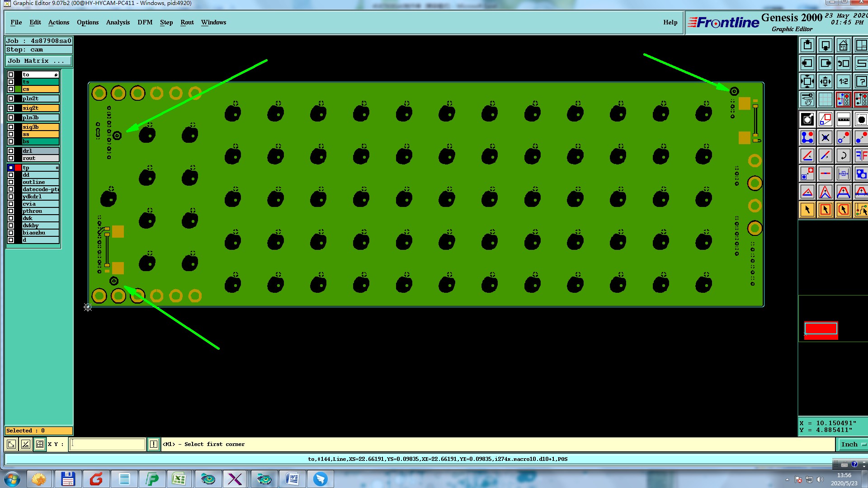Expand the tp layer marker

[x=57, y=168]
